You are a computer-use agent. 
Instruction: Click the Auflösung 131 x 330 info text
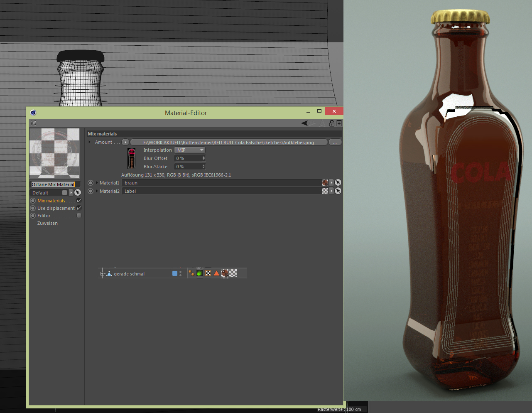tap(176, 175)
